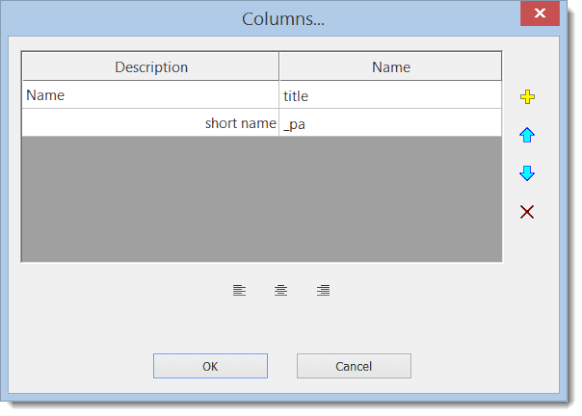Select the 'short name' description cell
Screen dimensions: 582x416
click(150, 123)
